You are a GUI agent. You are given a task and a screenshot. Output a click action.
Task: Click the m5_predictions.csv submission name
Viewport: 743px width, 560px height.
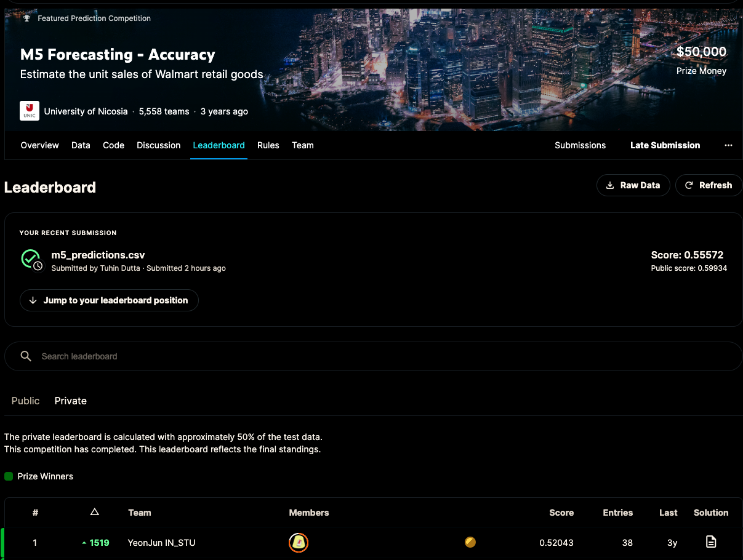click(x=98, y=255)
